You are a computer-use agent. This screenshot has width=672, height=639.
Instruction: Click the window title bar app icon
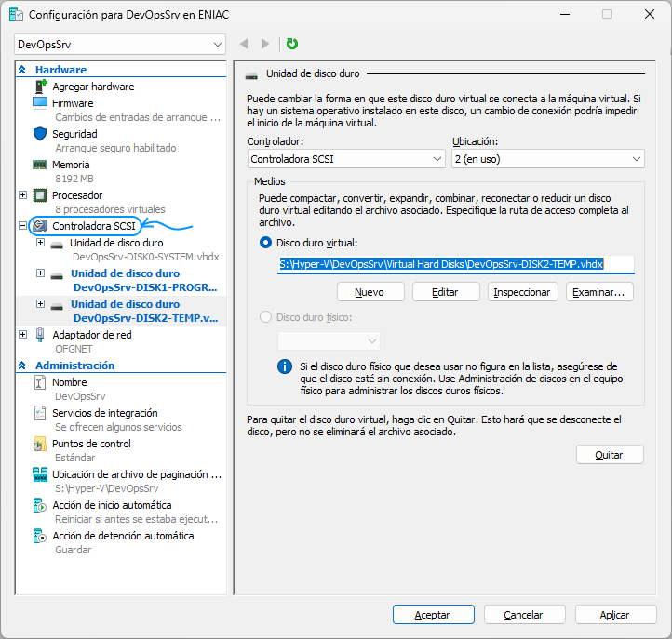click(16, 15)
